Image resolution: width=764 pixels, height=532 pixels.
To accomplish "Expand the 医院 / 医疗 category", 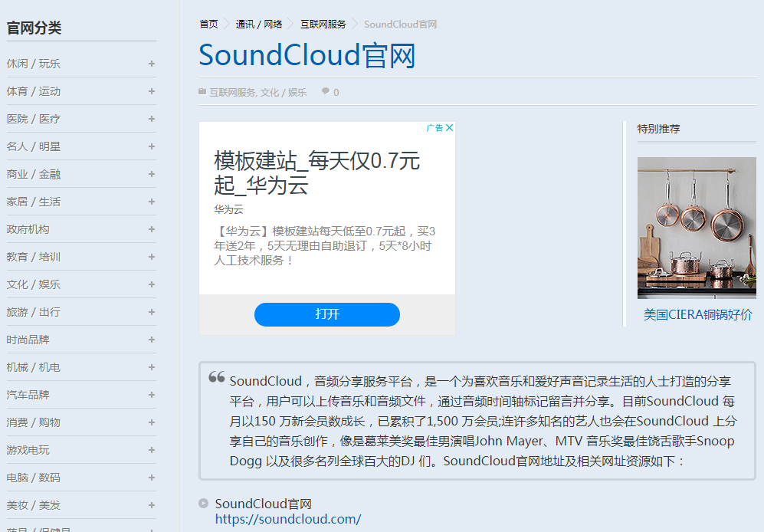I will click(152, 119).
